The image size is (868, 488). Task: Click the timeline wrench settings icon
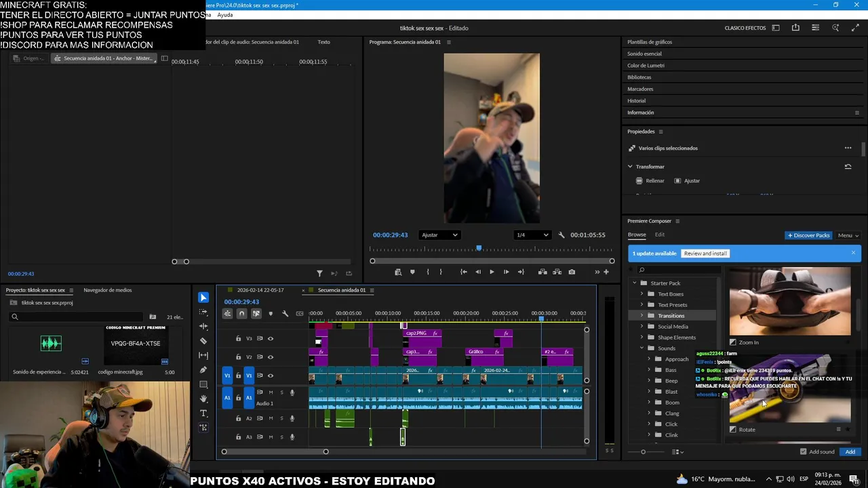[285, 313]
